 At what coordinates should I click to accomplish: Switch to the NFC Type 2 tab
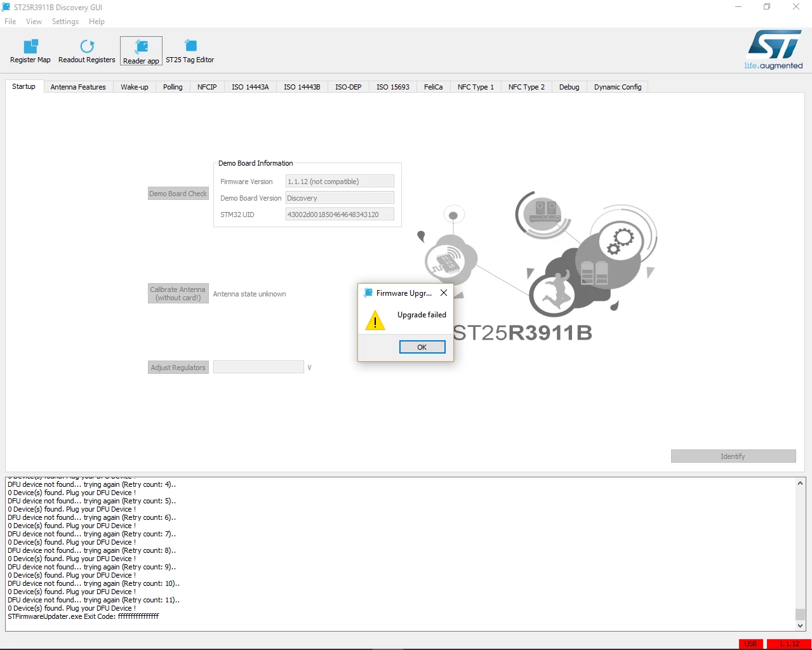coord(526,87)
